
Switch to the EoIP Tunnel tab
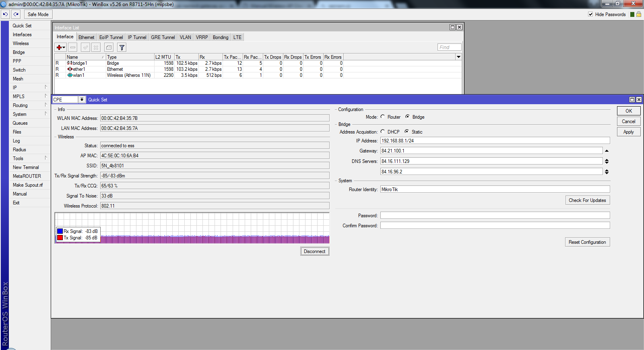click(111, 37)
